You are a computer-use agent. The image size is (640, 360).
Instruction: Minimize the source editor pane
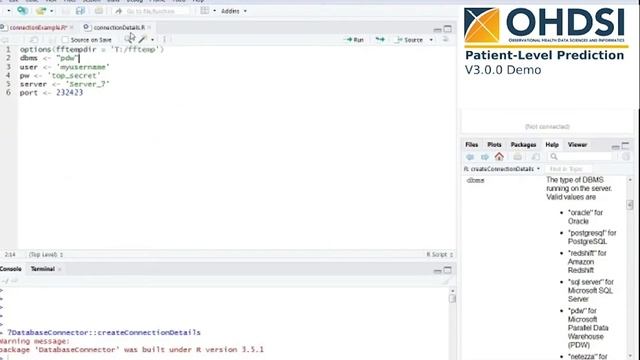click(x=437, y=29)
